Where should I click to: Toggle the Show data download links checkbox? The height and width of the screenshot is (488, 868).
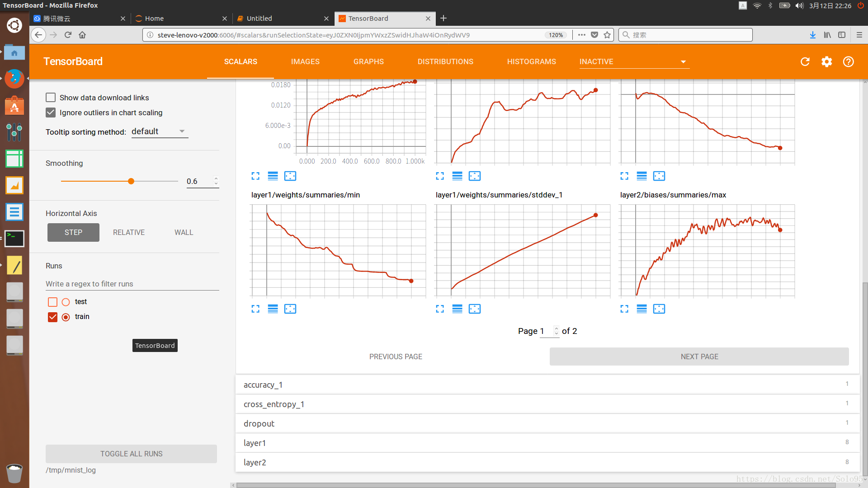click(51, 97)
